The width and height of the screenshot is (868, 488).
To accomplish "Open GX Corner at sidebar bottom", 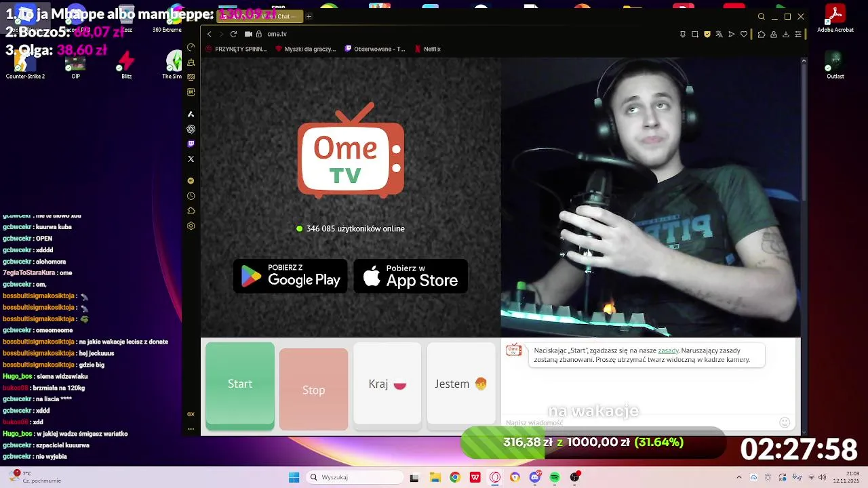I will pyautogui.click(x=191, y=414).
